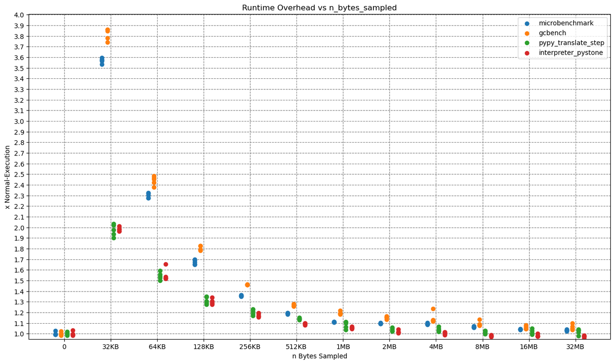Select the "gcbench" legend label text
The height and width of the screenshot is (364, 615).
552,33
